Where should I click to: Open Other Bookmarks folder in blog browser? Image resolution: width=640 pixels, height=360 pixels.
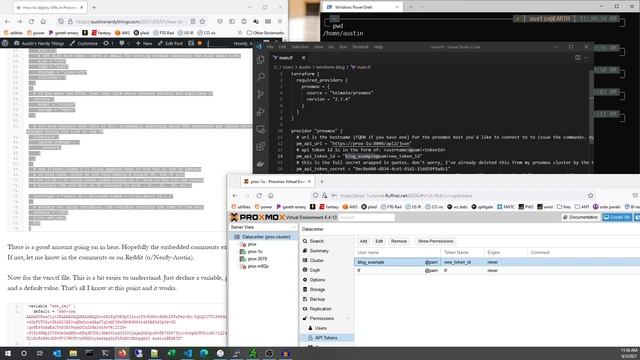click(265, 33)
